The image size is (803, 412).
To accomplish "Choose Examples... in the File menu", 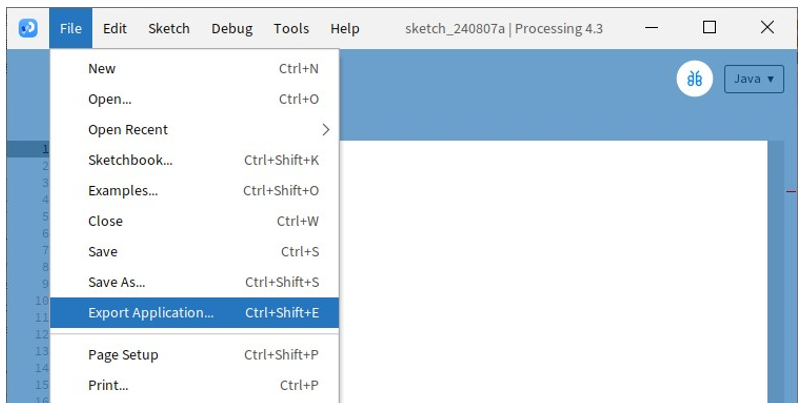I will (x=195, y=191).
